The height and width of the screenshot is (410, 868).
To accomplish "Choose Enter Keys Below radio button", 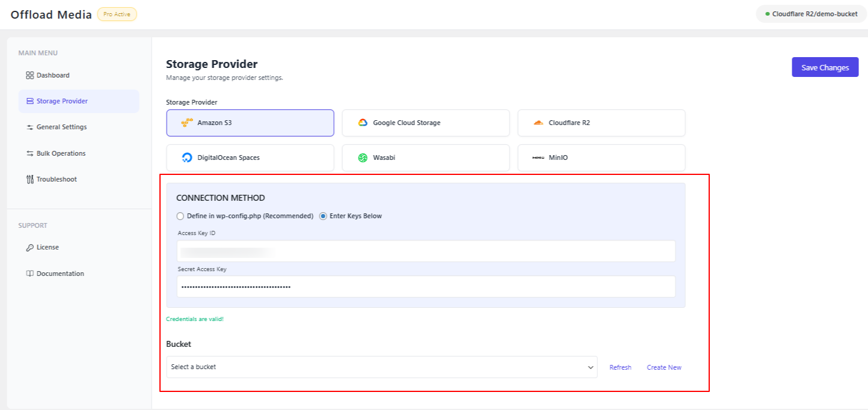I will point(323,216).
